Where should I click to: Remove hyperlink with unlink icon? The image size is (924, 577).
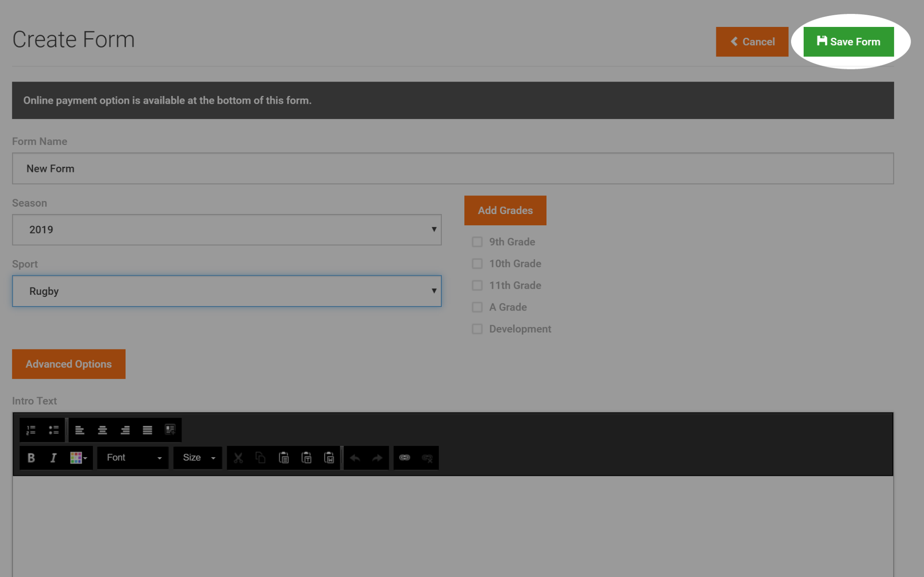point(427,458)
